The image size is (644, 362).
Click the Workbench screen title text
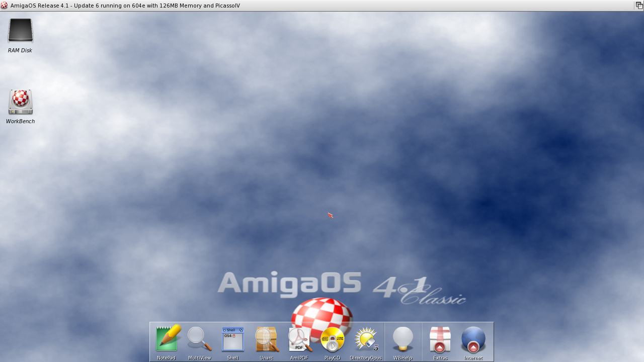click(x=125, y=6)
